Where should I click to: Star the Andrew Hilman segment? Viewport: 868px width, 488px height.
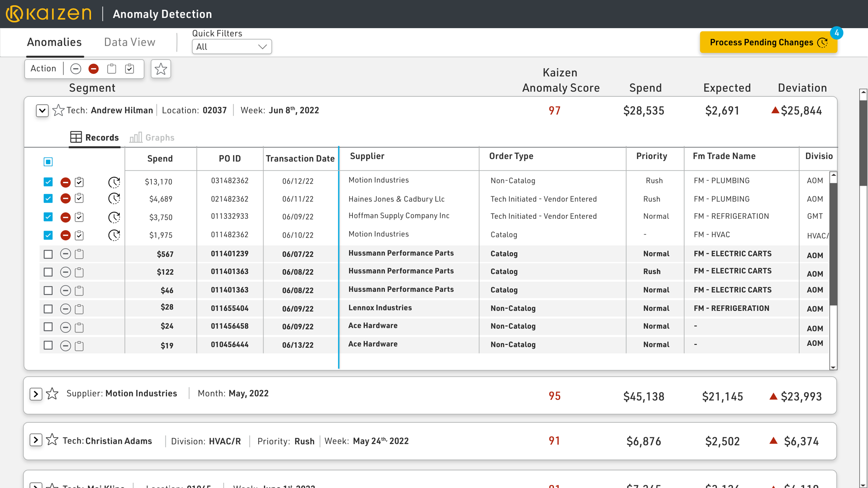[58, 110]
